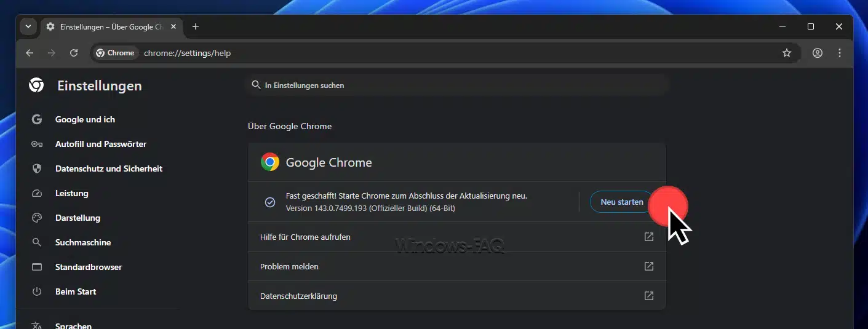Screen dimensions: 868x329
Task: Select Autofill und Passwörter
Action: click(100, 144)
